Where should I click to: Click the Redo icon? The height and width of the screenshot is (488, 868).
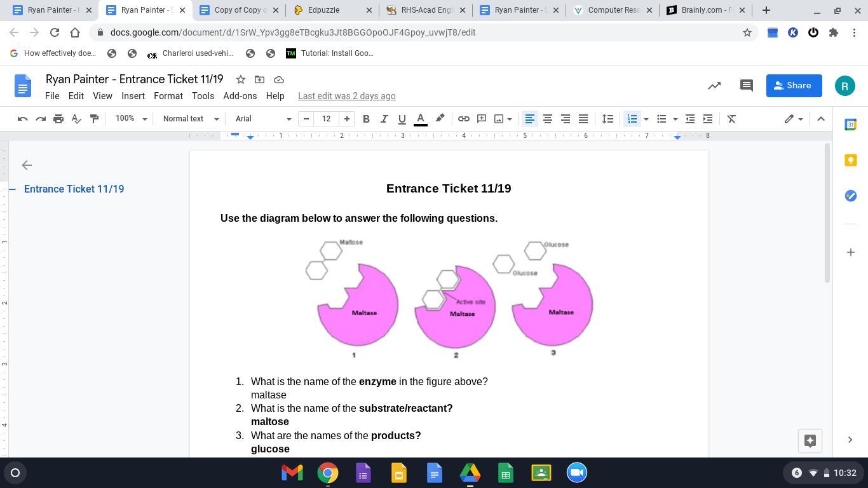(41, 119)
